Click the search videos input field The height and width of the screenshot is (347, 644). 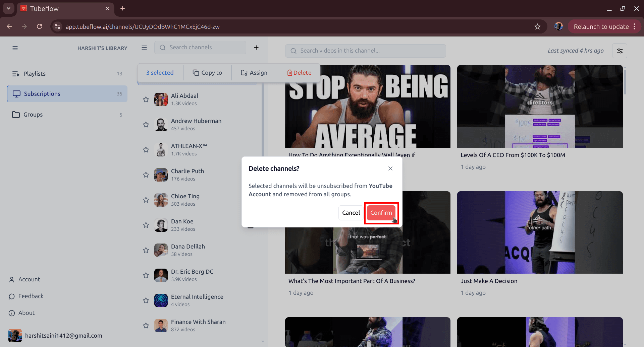point(365,51)
